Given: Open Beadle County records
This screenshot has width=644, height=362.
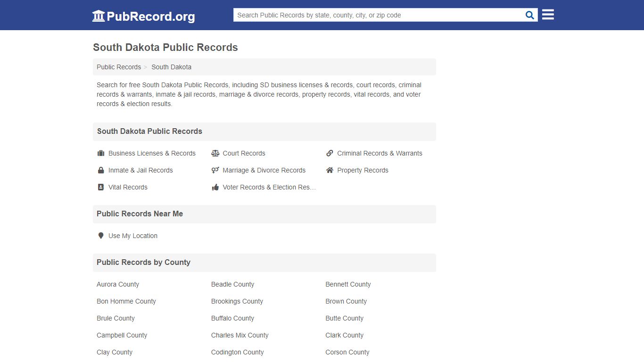Looking at the screenshot, I should pyautogui.click(x=232, y=284).
